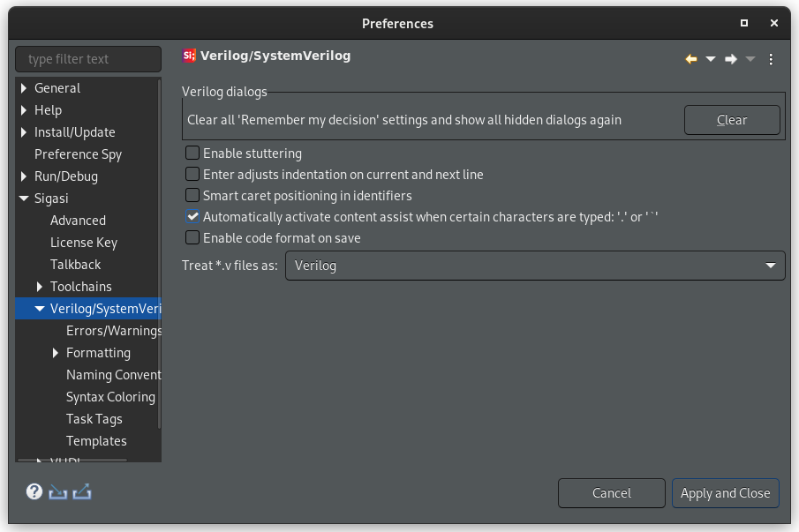
Task: Expand the Toolchains tree node
Action: tap(40, 287)
